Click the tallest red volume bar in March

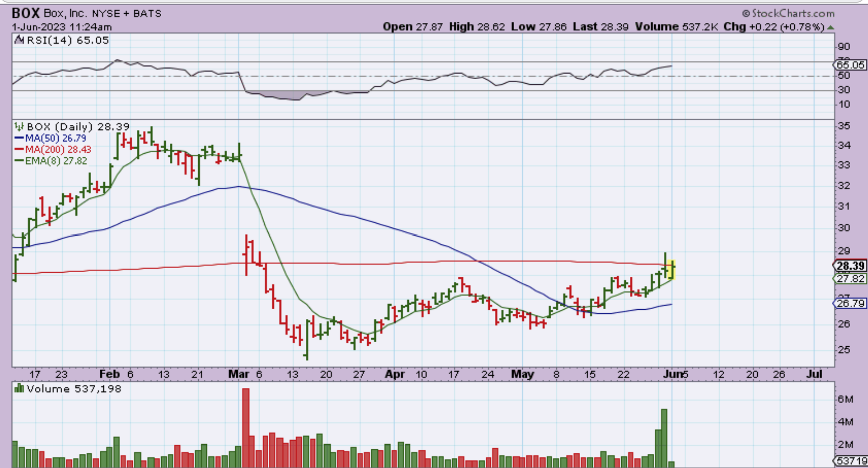click(x=246, y=428)
